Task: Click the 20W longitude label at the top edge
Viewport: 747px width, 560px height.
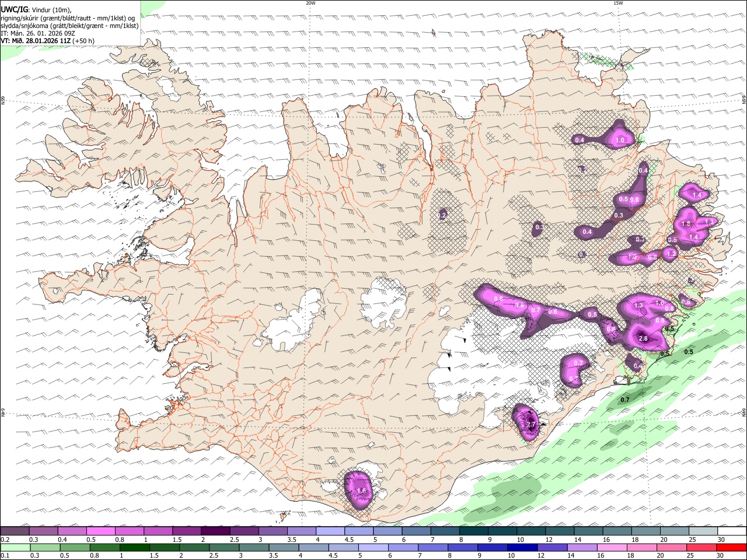Action: 310,3
